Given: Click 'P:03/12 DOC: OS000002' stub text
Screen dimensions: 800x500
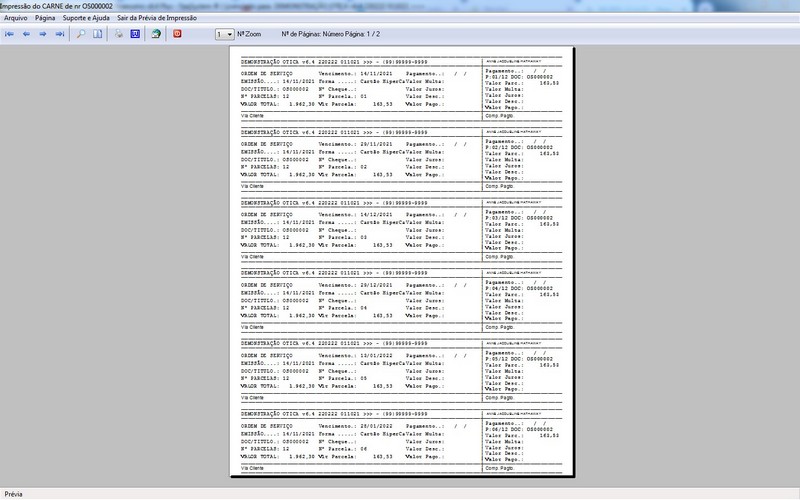Looking at the screenshot, I should [x=519, y=218].
